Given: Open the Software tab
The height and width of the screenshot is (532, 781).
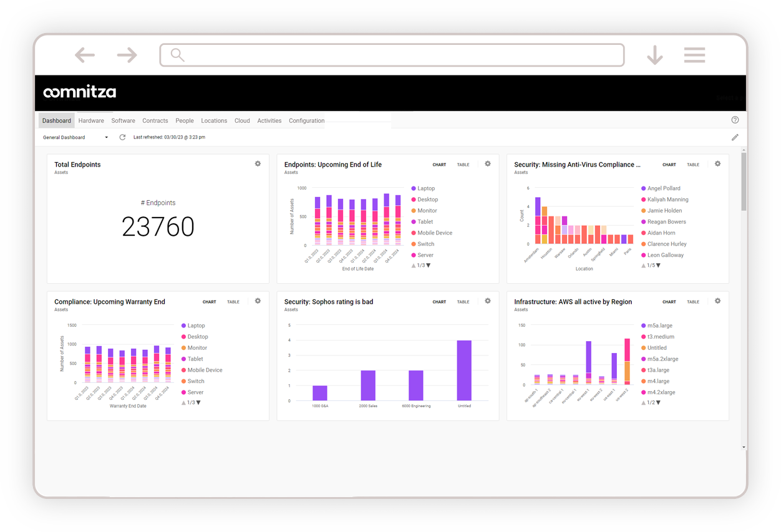Looking at the screenshot, I should [123, 120].
